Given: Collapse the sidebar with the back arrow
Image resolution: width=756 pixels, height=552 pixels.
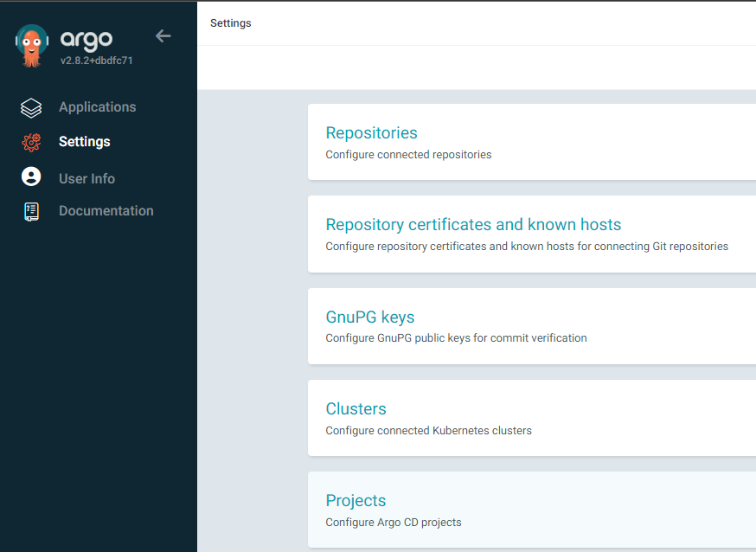Looking at the screenshot, I should 163,36.
